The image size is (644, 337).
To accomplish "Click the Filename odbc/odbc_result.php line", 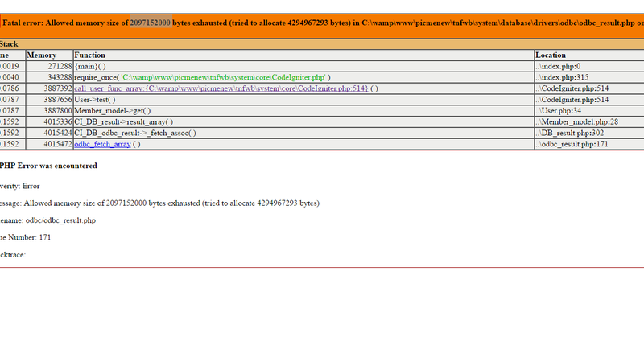I will 47,220.
